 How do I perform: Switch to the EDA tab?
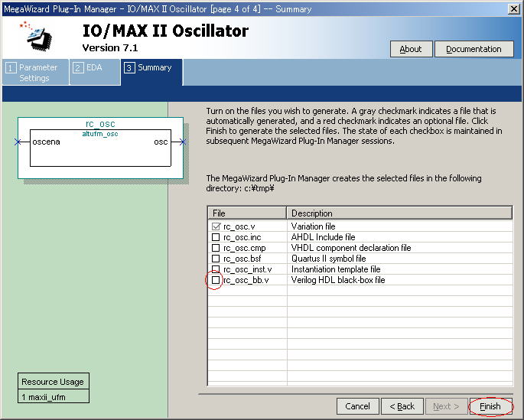tap(95, 72)
